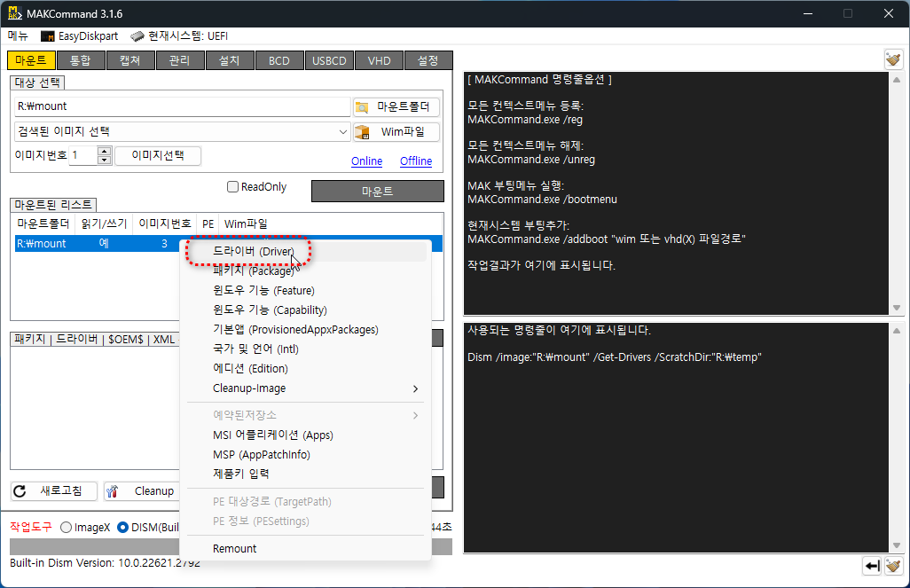
Task: Click the 현재시스템: UEFI indicator
Action: [x=179, y=36]
